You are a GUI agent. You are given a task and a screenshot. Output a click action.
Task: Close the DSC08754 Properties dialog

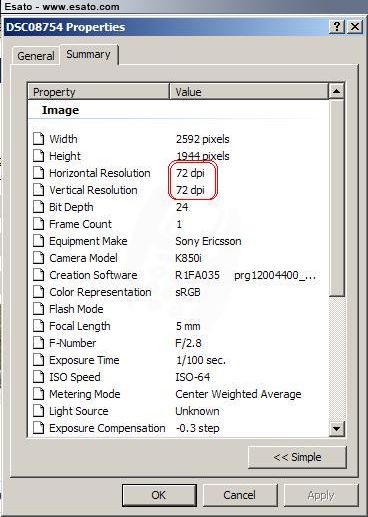(x=355, y=26)
